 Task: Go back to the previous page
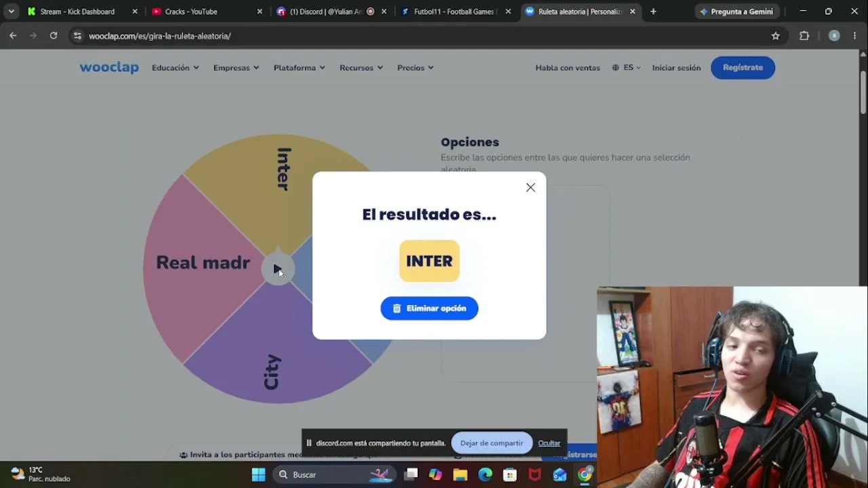13,36
